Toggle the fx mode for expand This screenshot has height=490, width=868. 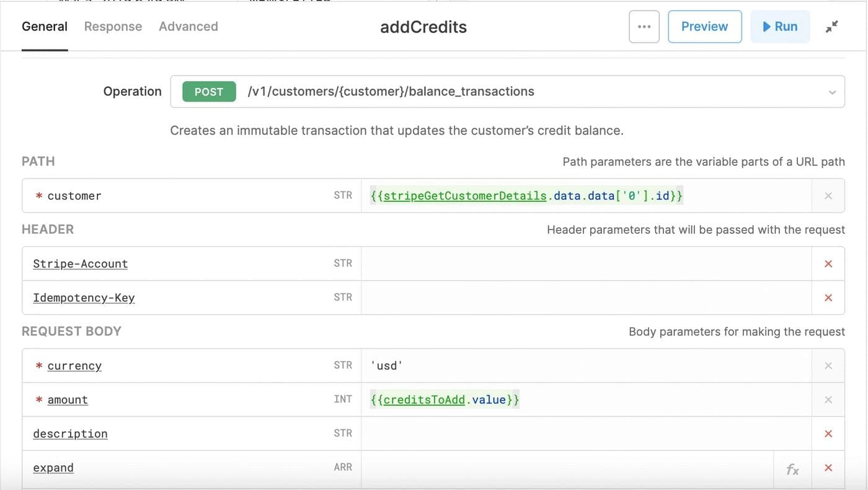792,469
